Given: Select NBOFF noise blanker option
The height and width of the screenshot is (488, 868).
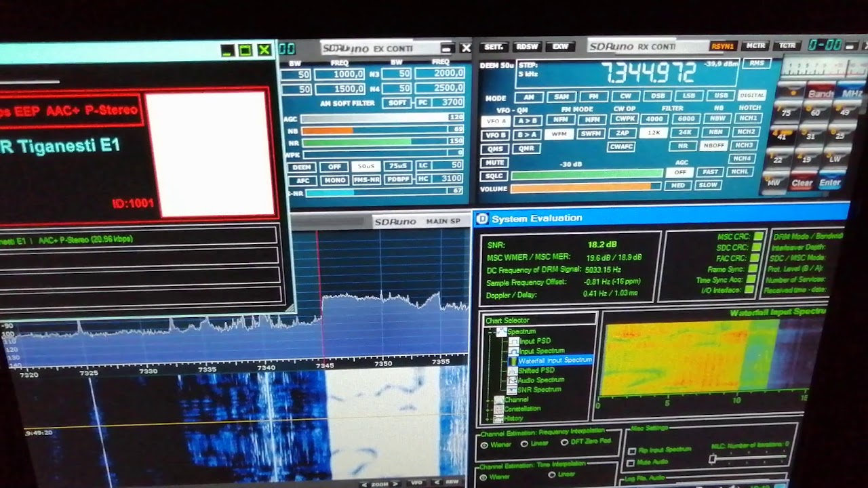Looking at the screenshot, I should (715, 146).
